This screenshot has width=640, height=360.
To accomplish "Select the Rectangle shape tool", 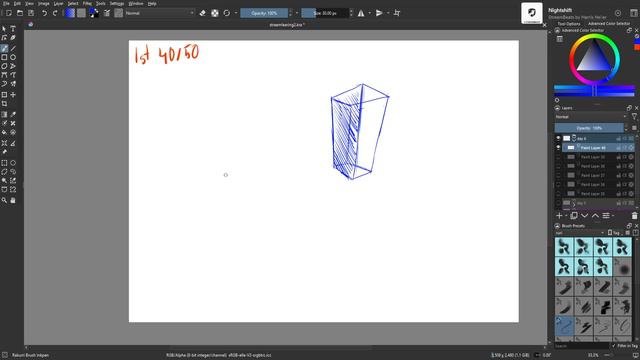I will point(4,58).
